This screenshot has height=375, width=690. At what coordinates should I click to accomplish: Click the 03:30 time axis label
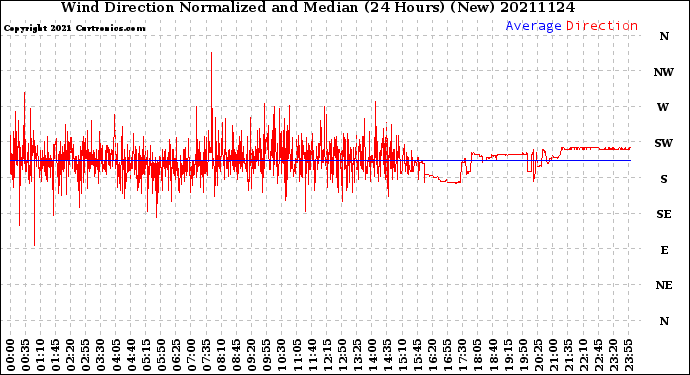click(101, 355)
